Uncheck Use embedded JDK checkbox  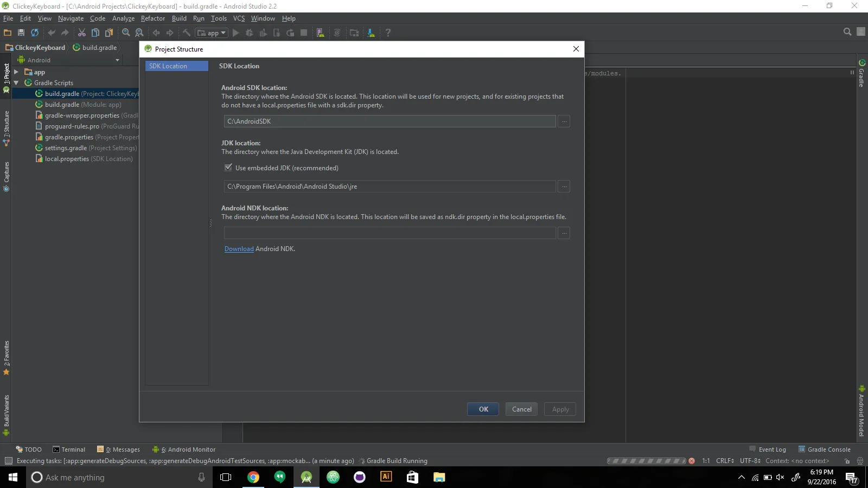pyautogui.click(x=228, y=168)
